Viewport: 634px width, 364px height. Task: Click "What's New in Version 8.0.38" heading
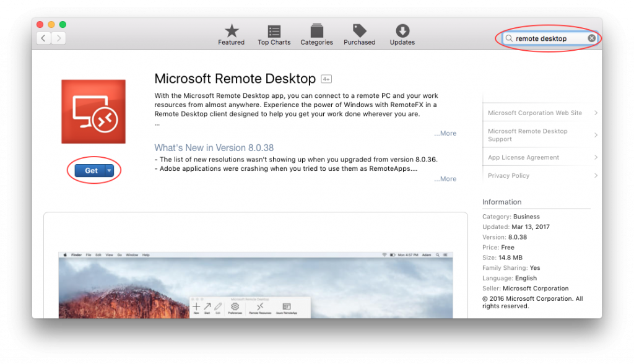tap(214, 148)
